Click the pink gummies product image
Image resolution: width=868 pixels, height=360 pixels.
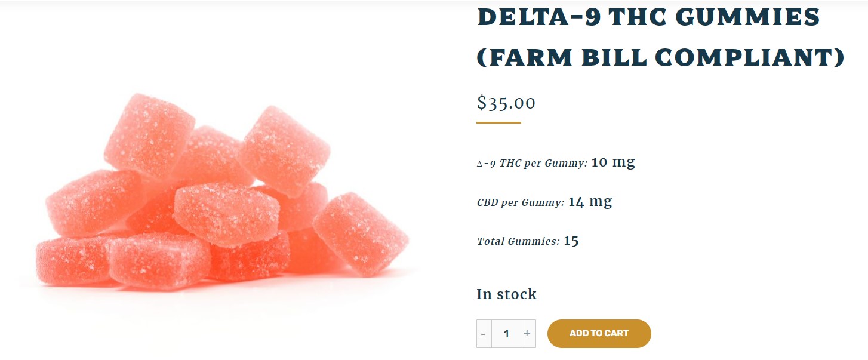coord(221,197)
